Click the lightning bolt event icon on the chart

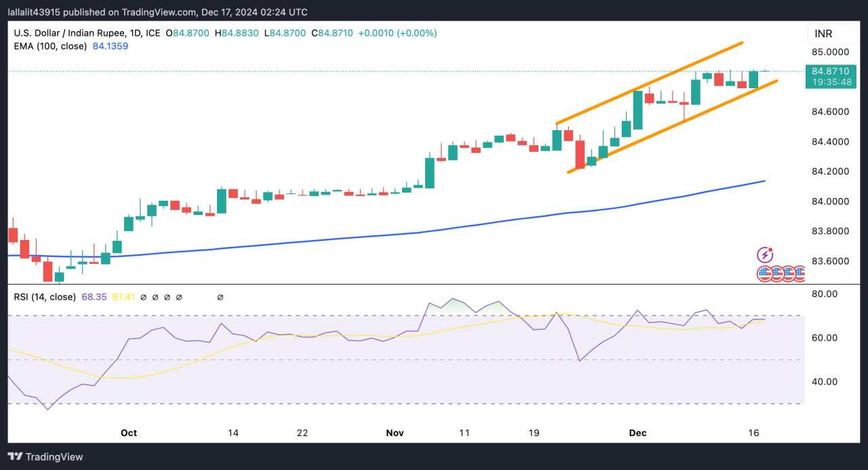[765, 255]
